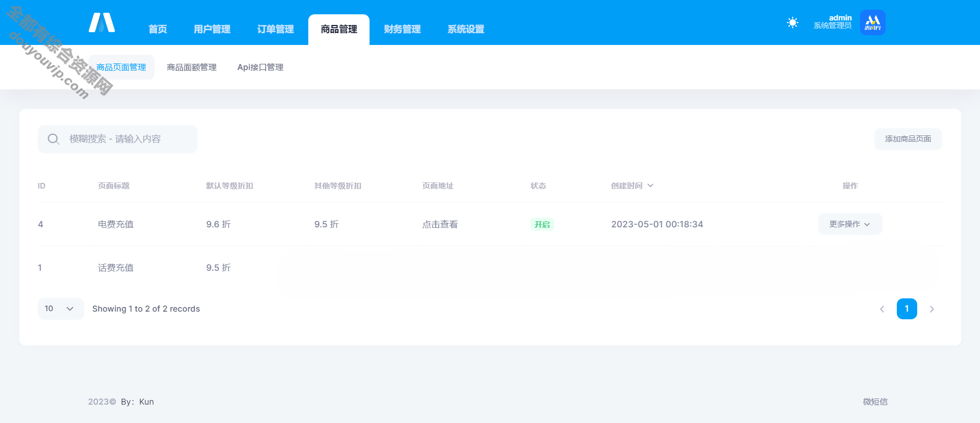Click the 微短信 footer link

pos(875,402)
